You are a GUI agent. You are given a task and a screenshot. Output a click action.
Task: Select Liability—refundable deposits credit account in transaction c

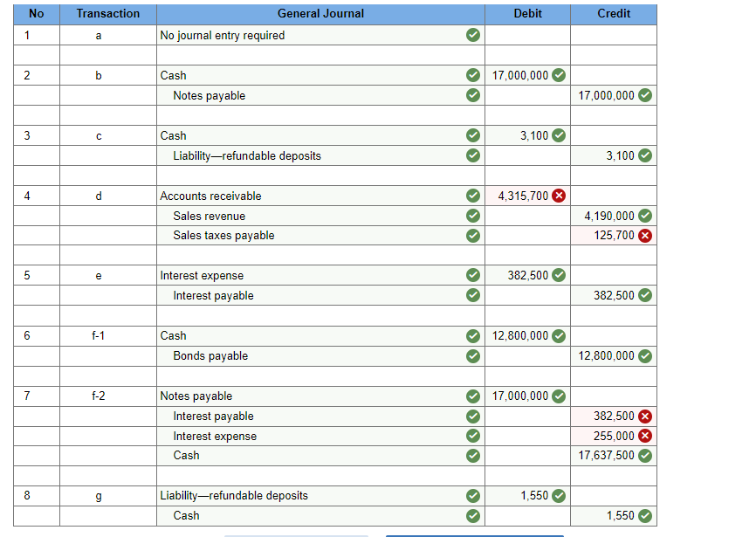pos(320,155)
